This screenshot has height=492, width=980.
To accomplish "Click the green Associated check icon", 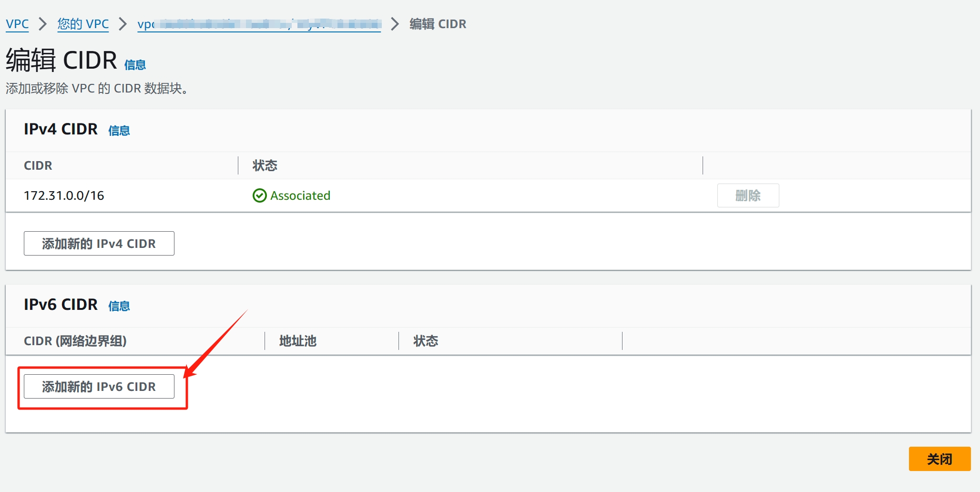I will (259, 195).
